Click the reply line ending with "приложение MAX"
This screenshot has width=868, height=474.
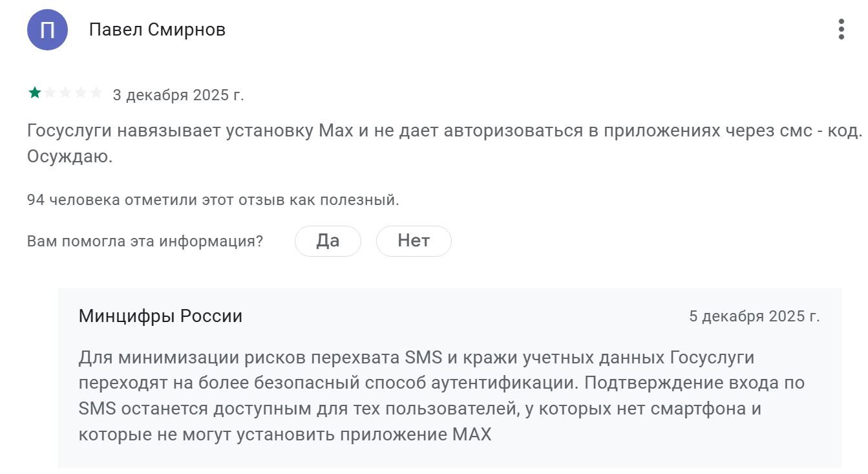[285, 435]
